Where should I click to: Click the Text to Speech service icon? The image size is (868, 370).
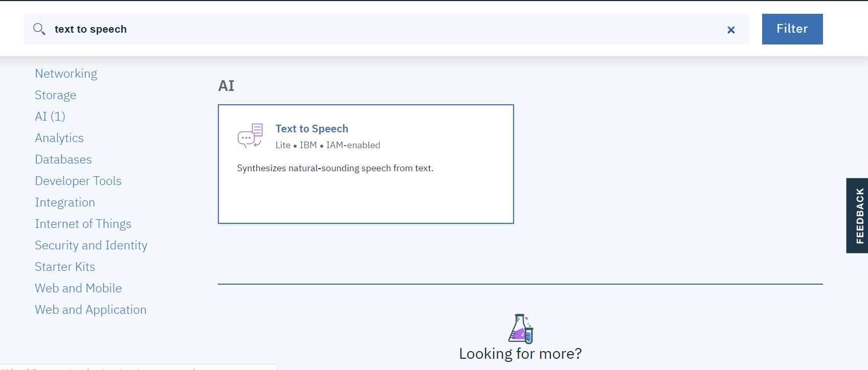click(x=250, y=136)
